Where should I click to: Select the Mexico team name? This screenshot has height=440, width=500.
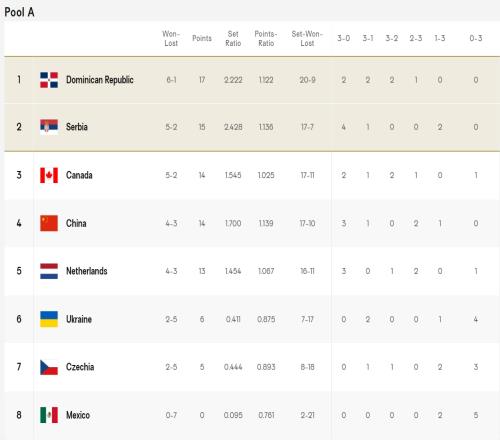tap(78, 415)
